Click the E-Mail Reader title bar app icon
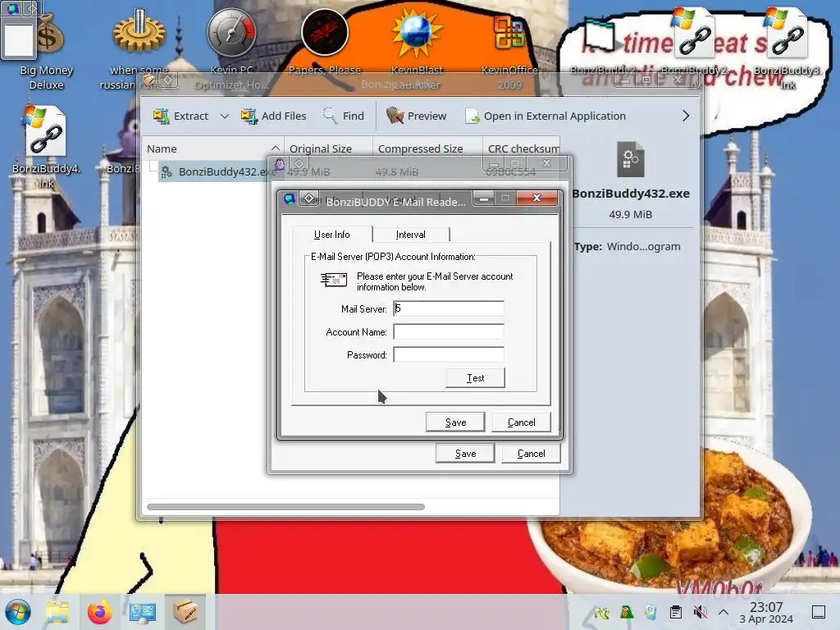 290,199
